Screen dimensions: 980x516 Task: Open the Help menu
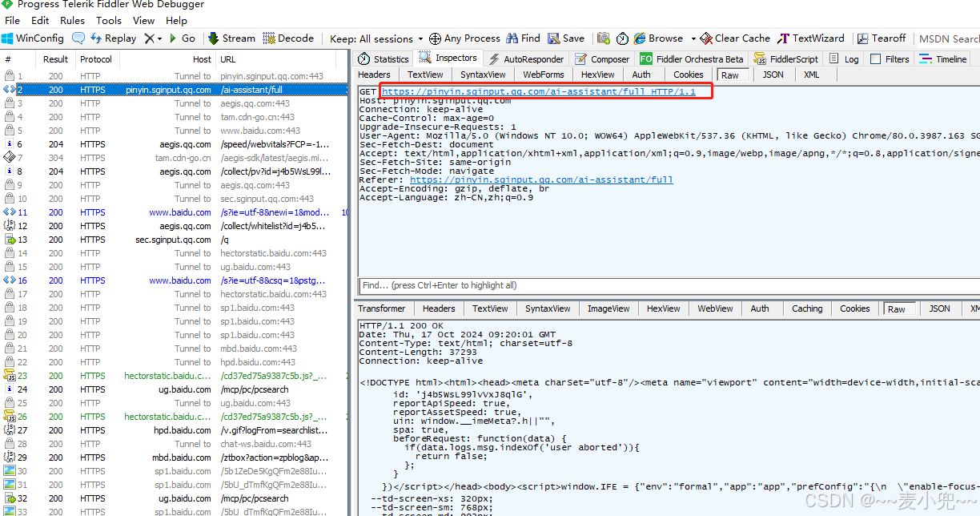(x=176, y=20)
